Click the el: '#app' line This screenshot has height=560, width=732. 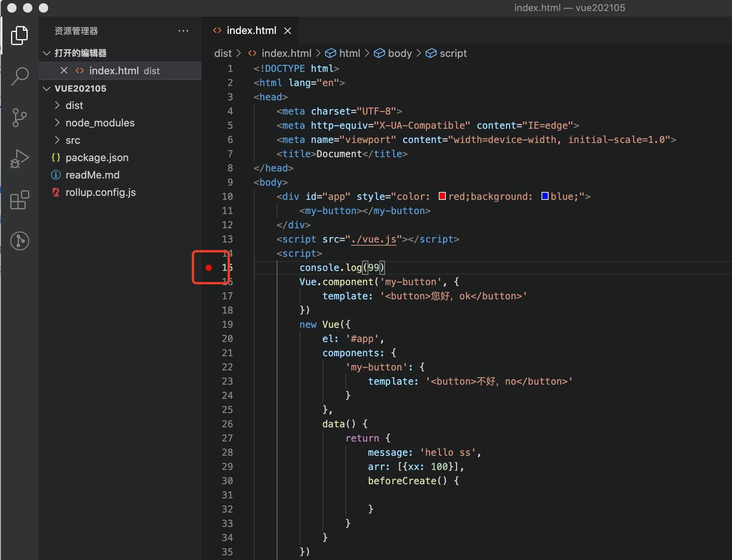click(x=353, y=339)
